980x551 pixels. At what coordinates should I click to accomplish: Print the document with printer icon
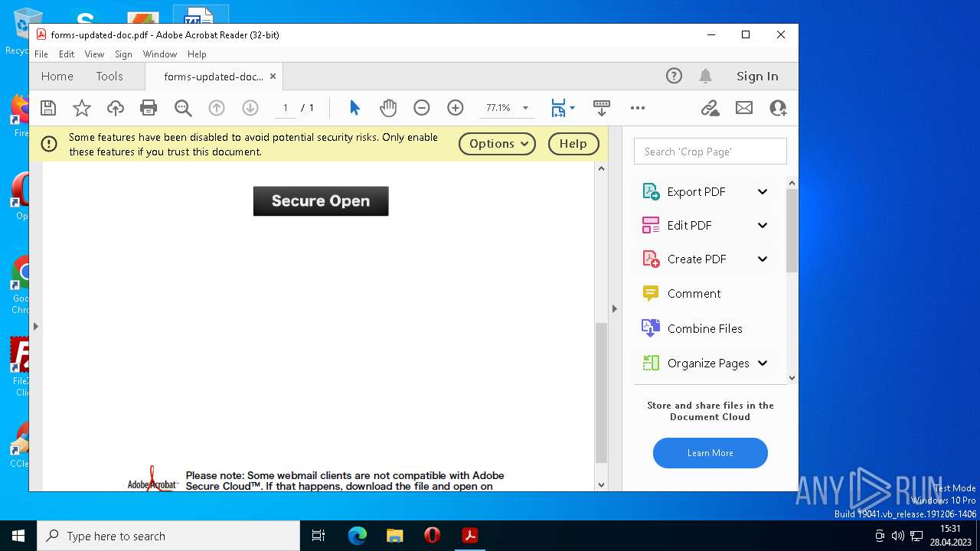click(x=149, y=108)
